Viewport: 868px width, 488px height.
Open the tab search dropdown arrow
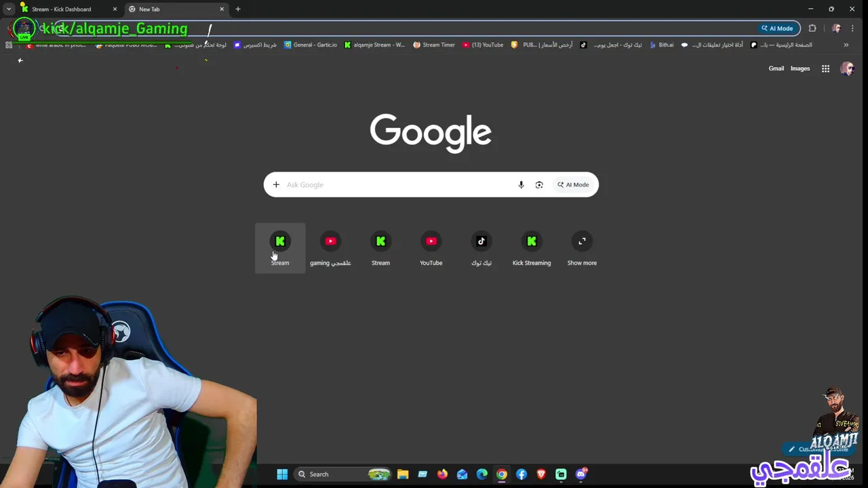tap(9, 9)
